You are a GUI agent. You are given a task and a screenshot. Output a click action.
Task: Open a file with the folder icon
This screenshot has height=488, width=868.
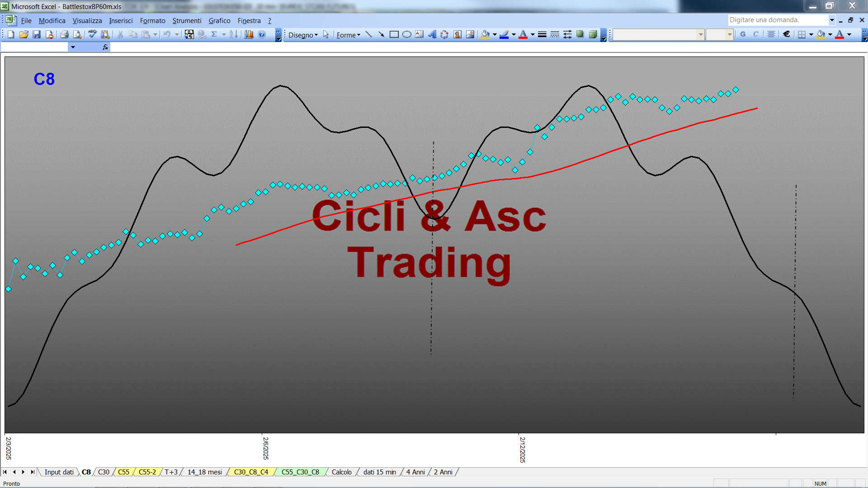[x=24, y=34]
